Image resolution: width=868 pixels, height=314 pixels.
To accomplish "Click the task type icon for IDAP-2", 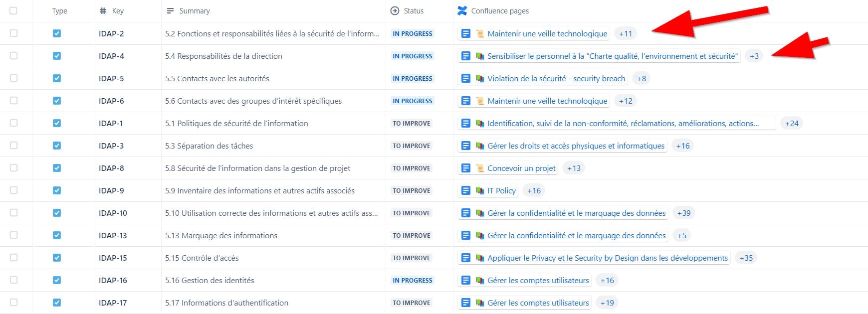I will 57,33.
